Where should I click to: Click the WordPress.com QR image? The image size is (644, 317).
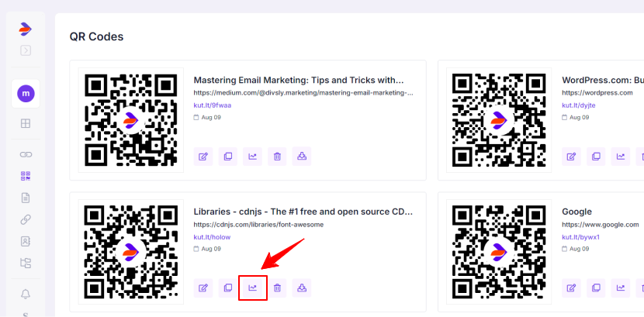499,120
